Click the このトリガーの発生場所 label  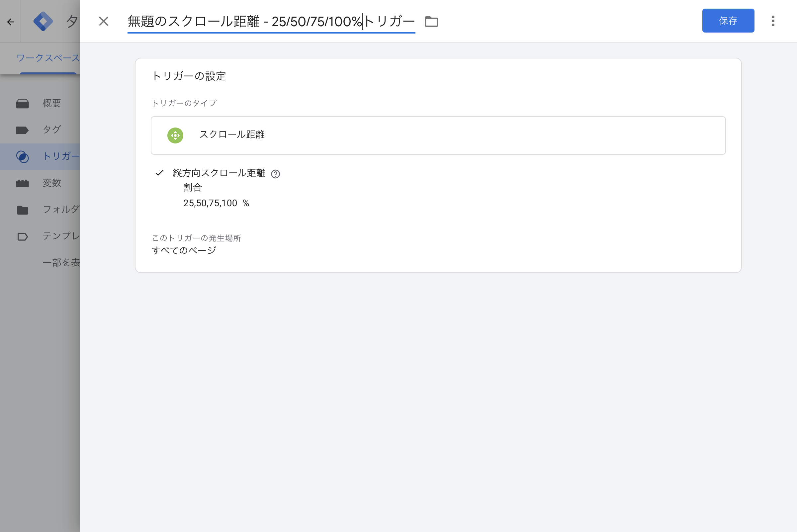tap(196, 238)
